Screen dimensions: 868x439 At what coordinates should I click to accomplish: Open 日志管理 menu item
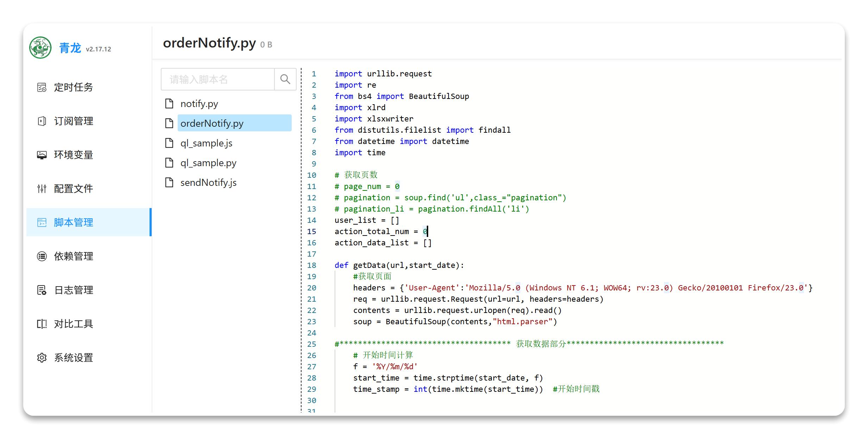pyautogui.click(x=89, y=290)
